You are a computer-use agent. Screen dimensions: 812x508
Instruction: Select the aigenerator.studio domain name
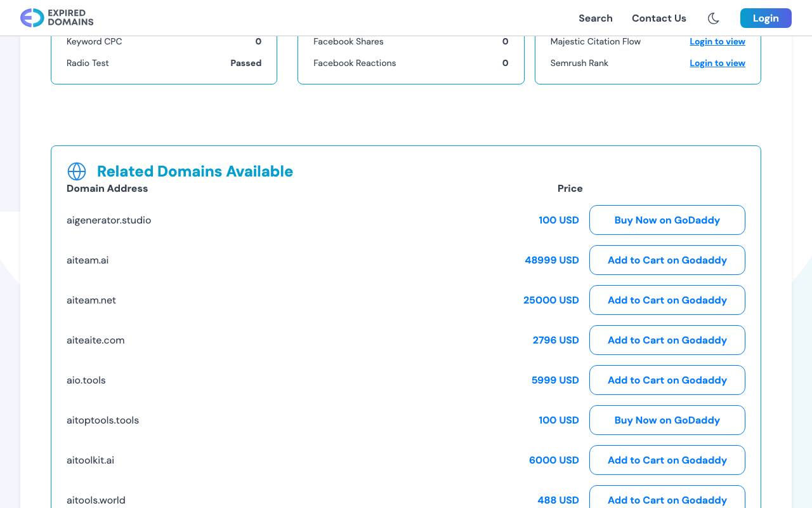tap(109, 220)
